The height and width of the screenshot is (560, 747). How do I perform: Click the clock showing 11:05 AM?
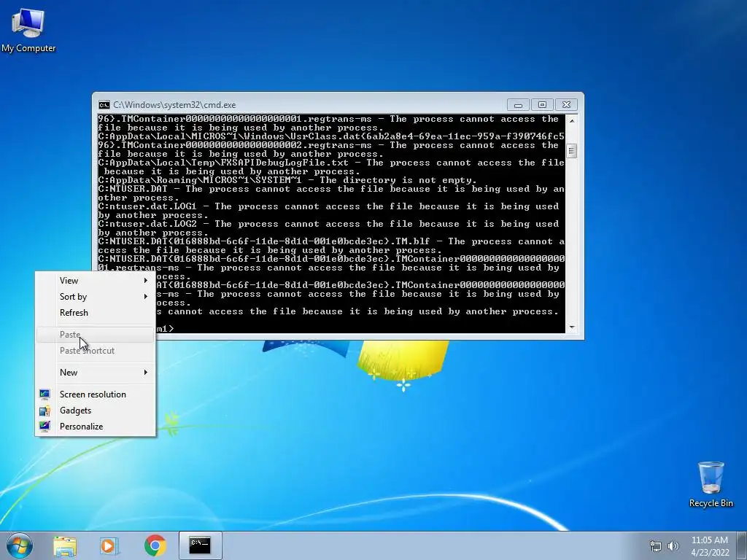(x=710, y=545)
